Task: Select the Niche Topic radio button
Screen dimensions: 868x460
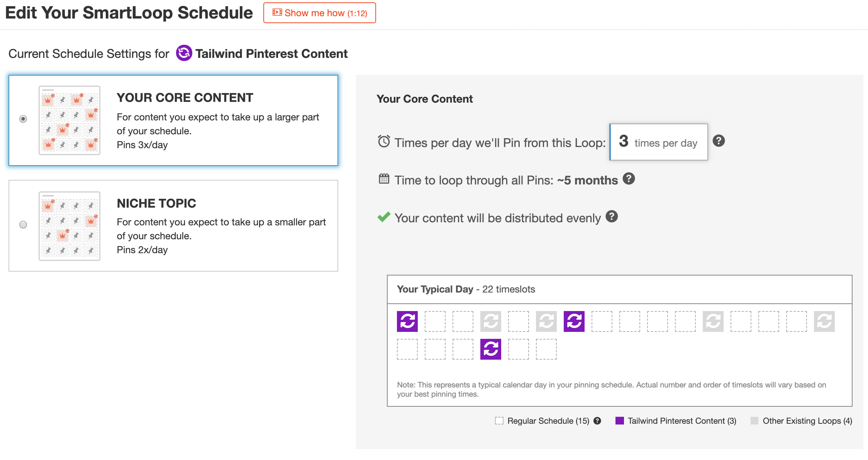Action: point(23,225)
